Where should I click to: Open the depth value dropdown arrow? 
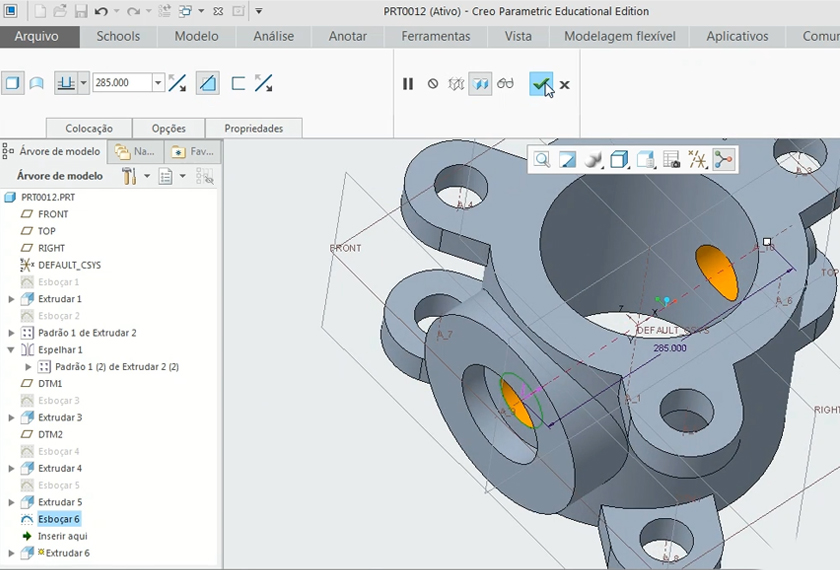coord(158,83)
